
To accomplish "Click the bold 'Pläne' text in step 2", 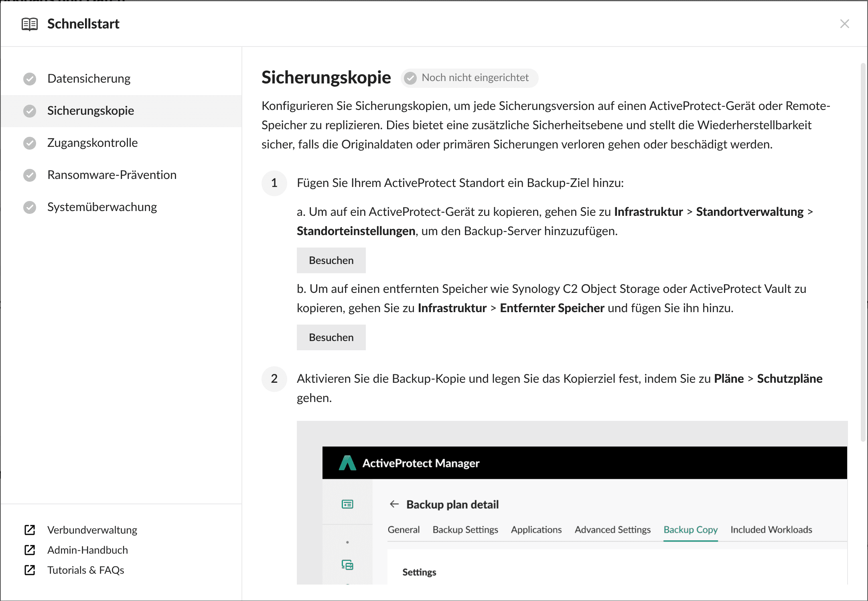I will click(729, 379).
